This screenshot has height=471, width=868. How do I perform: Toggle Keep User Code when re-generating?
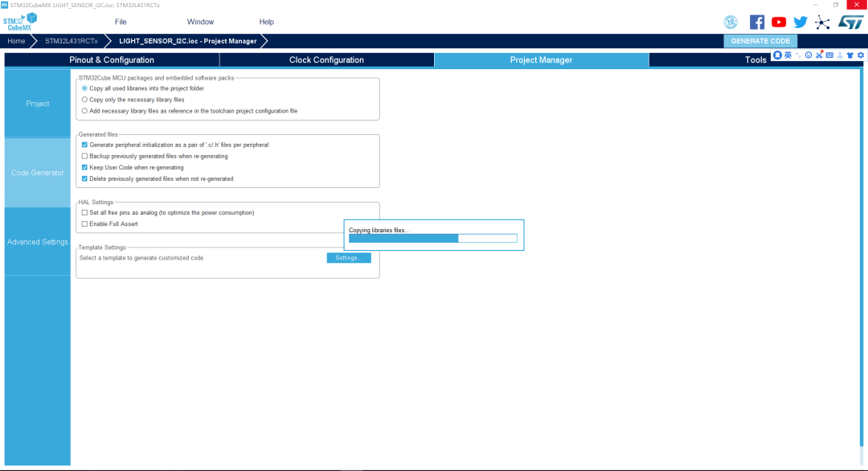tap(84, 167)
